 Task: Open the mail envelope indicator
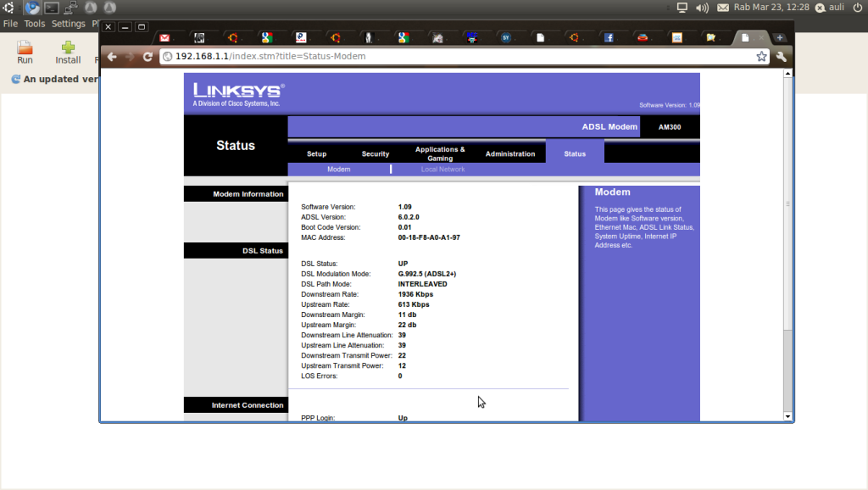[723, 8]
